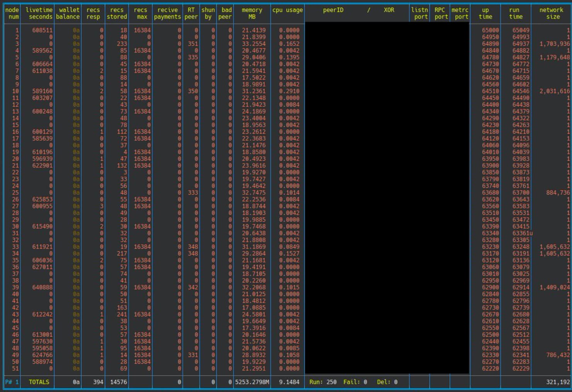Click the 'shun by' column header
Viewport: 572px width, 392px height.
click(208, 13)
